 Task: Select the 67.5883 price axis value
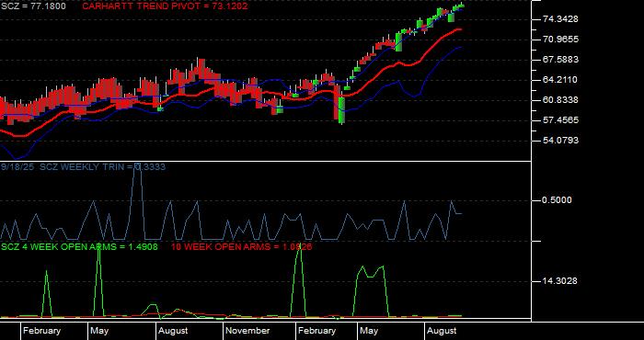560,60
